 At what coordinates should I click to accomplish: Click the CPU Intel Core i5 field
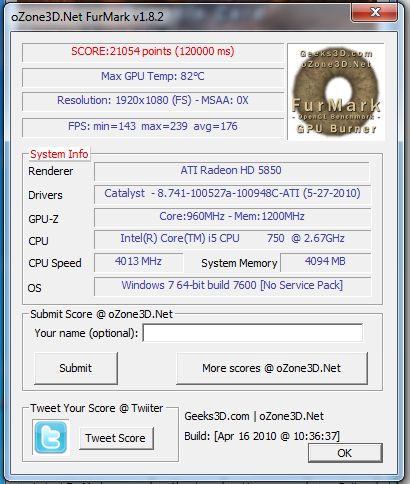(232, 239)
